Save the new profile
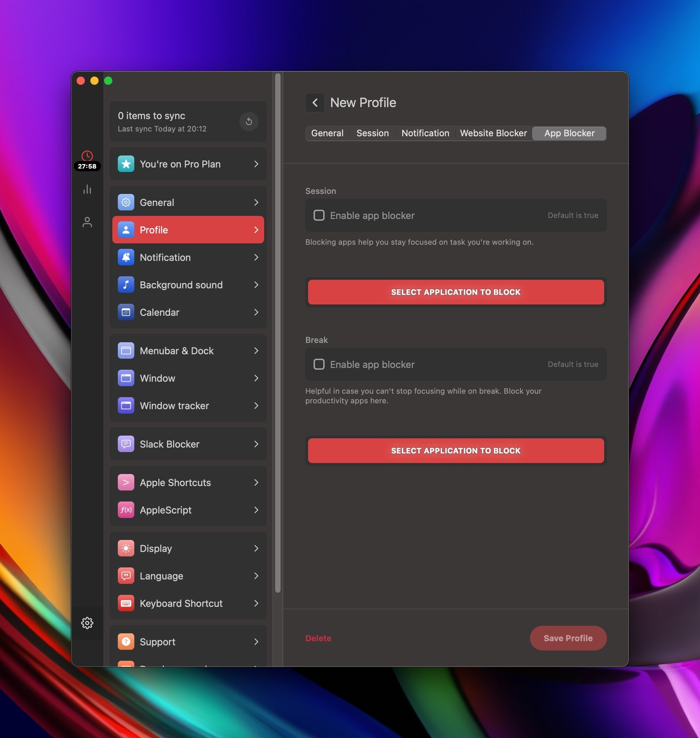 (x=568, y=637)
